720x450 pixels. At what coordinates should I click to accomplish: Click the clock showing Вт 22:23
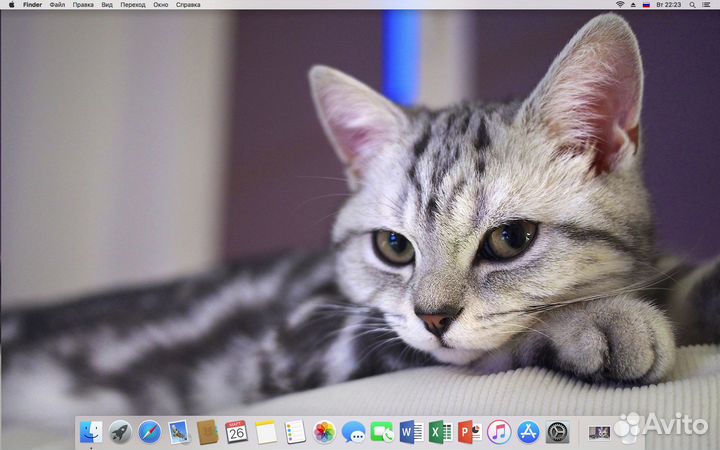click(x=669, y=5)
